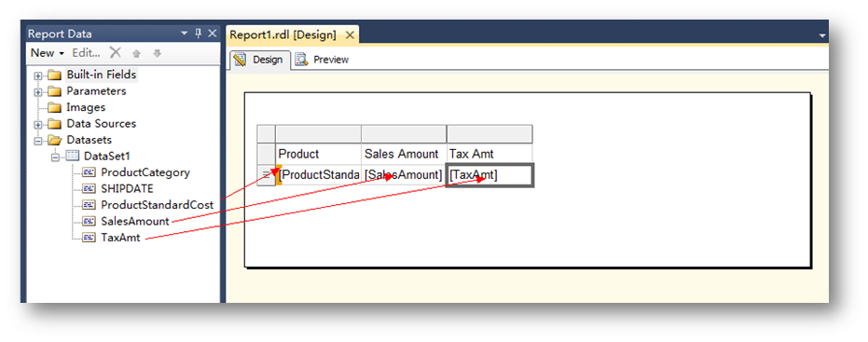The image size is (868, 342).
Task: Click the Move Down arrow icon
Action: click(158, 53)
